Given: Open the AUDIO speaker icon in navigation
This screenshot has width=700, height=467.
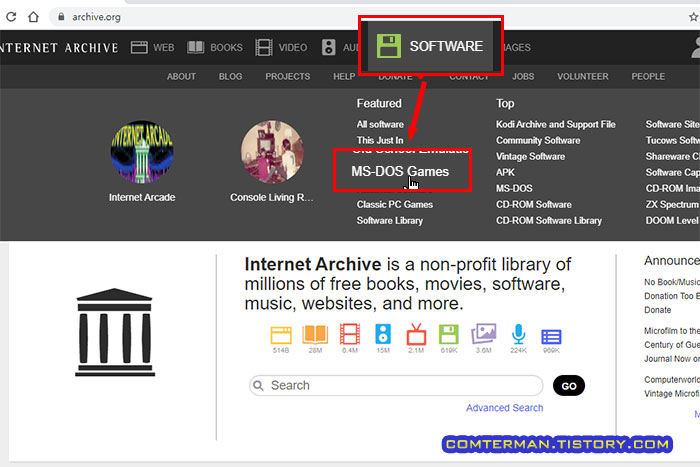Looking at the screenshot, I should [329, 47].
